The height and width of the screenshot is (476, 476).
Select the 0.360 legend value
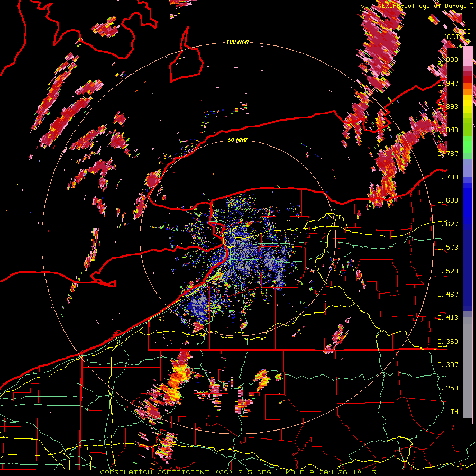coord(448,342)
